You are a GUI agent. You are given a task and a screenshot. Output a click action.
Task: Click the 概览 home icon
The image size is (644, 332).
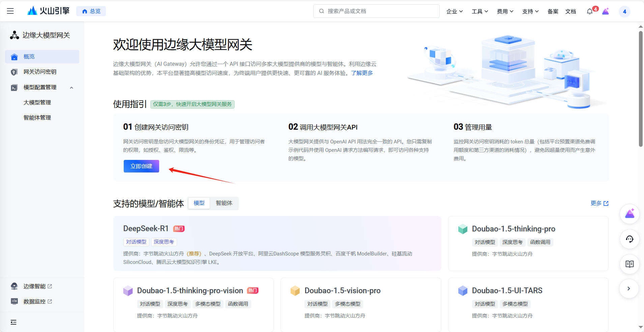[x=14, y=57]
